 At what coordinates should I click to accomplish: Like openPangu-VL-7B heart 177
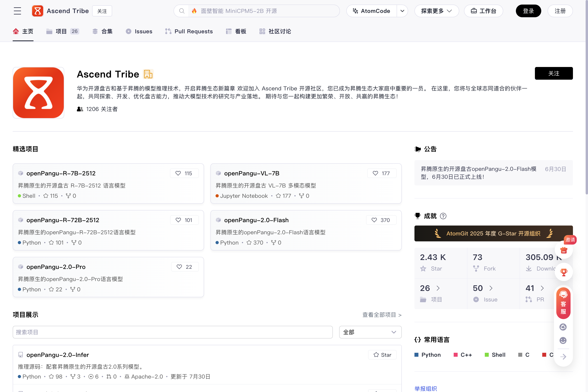point(382,173)
